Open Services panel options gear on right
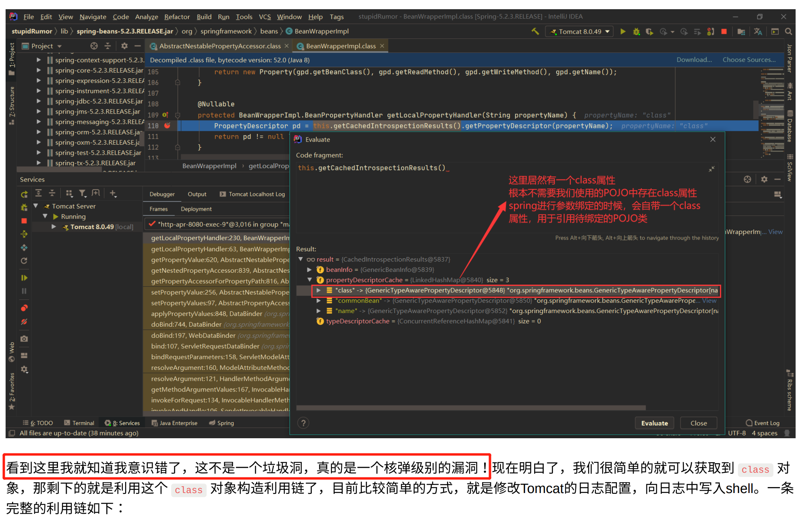812x525 pixels. click(764, 179)
